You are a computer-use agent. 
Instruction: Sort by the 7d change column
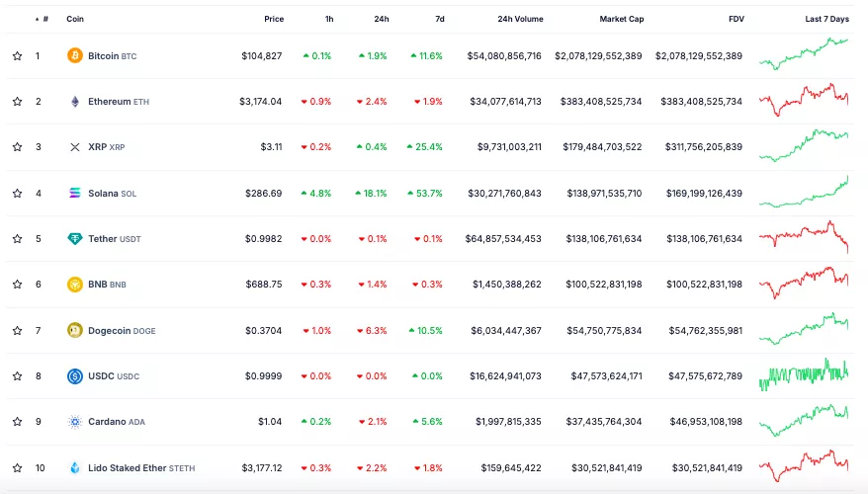pyautogui.click(x=439, y=19)
